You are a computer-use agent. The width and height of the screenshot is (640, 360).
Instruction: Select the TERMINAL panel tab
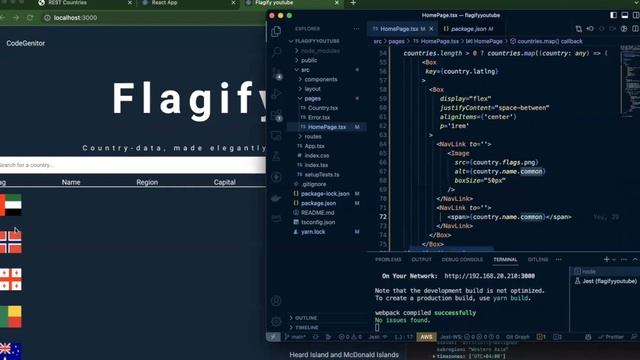pyautogui.click(x=505, y=260)
